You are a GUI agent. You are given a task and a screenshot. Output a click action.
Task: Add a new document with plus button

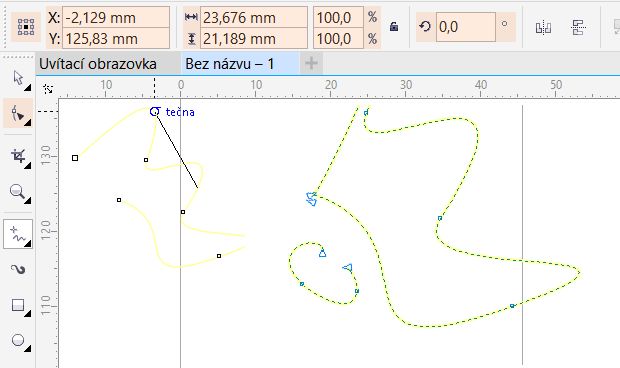click(x=312, y=63)
